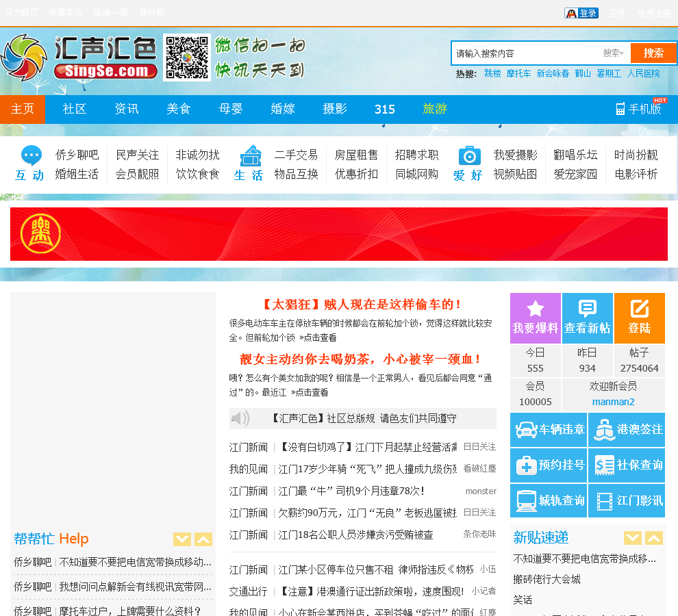Open 非诚勿扰 forum link

(198, 155)
